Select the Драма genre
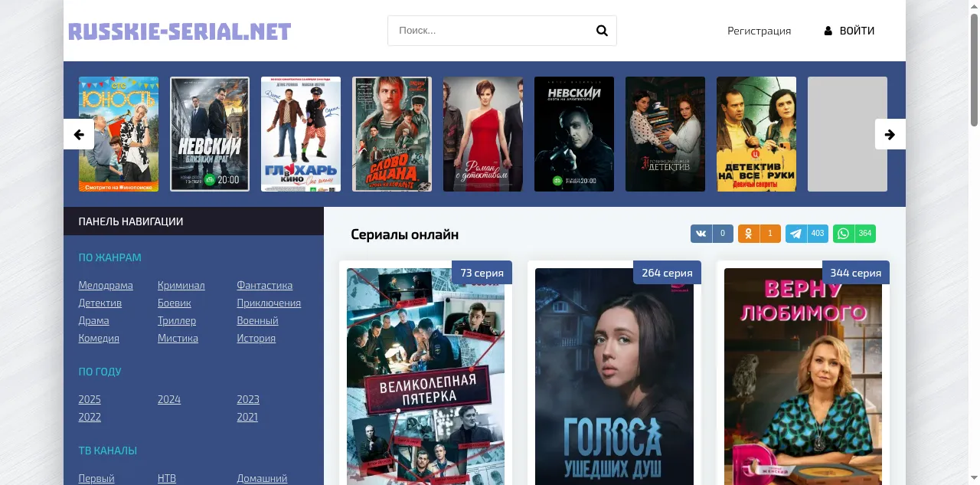This screenshot has height=485, width=980. pyautogui.click(x=93, y=320)
